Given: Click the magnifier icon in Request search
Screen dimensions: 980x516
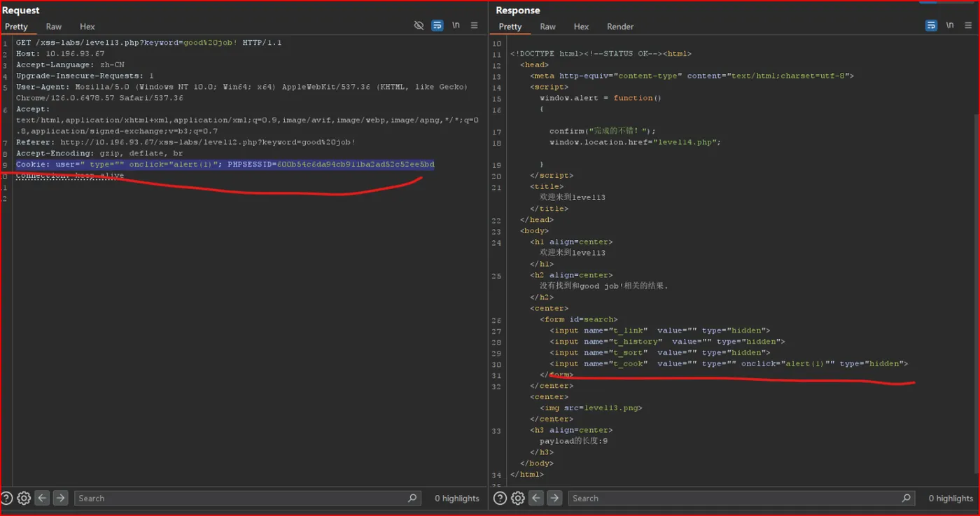Looking at the screenshot, I should (412, 498).
